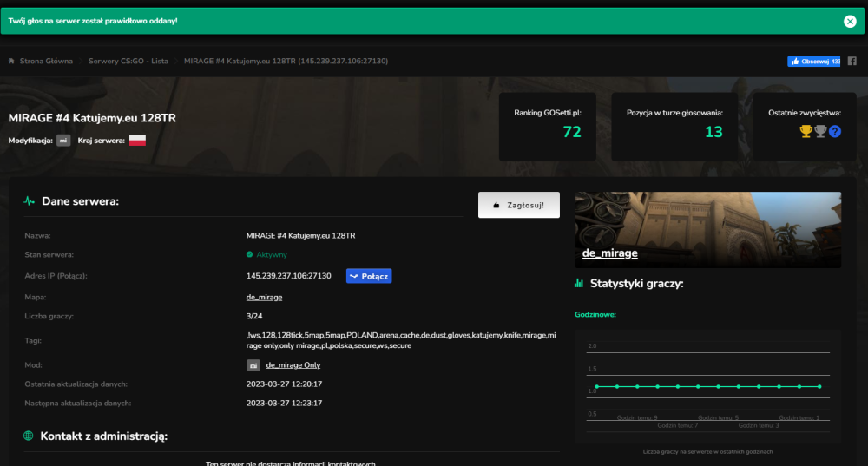Go to Strona Główna breadcrumb link
The height and width of the screenshot is (466, 868).
click(46, 61)
